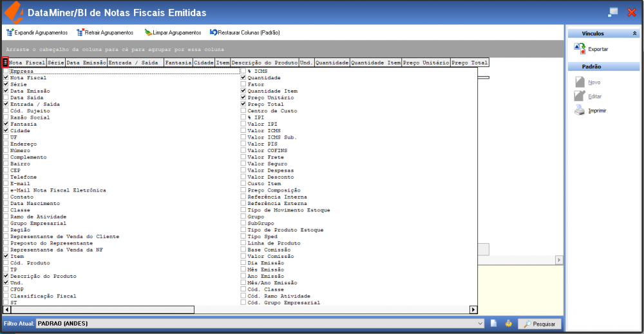This screenshot has width=644, height=334.
Task: Click the Retrair Agrupamentos toolbar icon
Action: (x=80, y=32)
